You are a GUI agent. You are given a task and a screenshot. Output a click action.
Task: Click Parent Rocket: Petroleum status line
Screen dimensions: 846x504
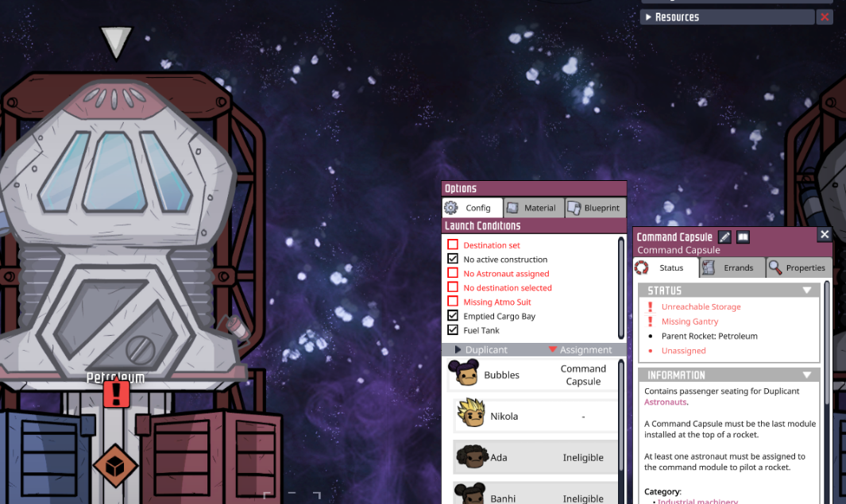709,336
